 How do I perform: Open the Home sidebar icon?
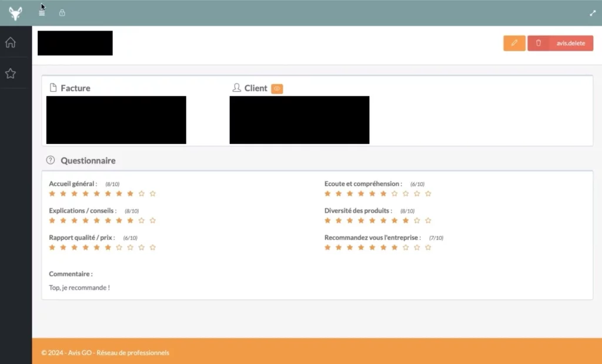click(x=11, y=42)
